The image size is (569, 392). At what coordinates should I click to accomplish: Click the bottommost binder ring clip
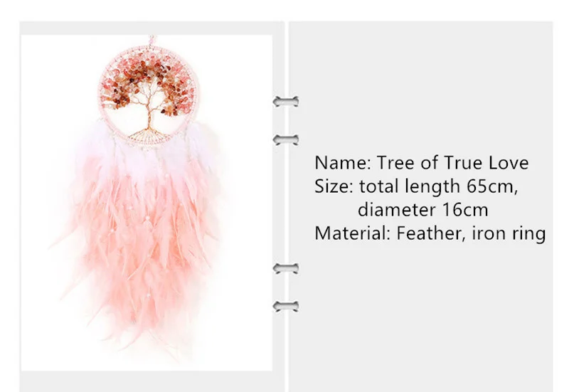click(286, 307)
